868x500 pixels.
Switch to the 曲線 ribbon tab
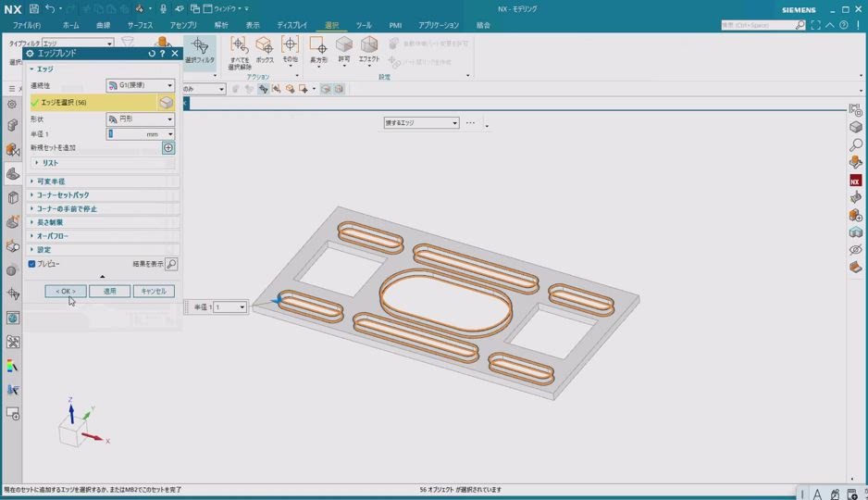pos(103,26)
